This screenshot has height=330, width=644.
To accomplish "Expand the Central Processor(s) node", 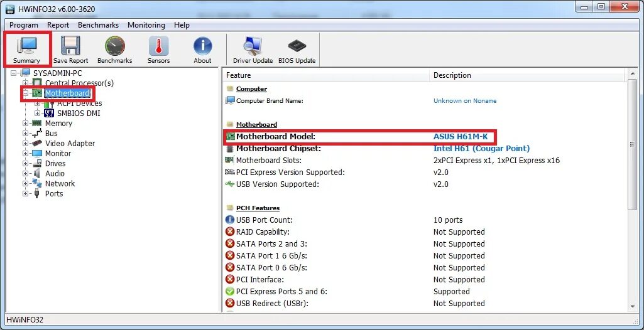I will 26,83.
